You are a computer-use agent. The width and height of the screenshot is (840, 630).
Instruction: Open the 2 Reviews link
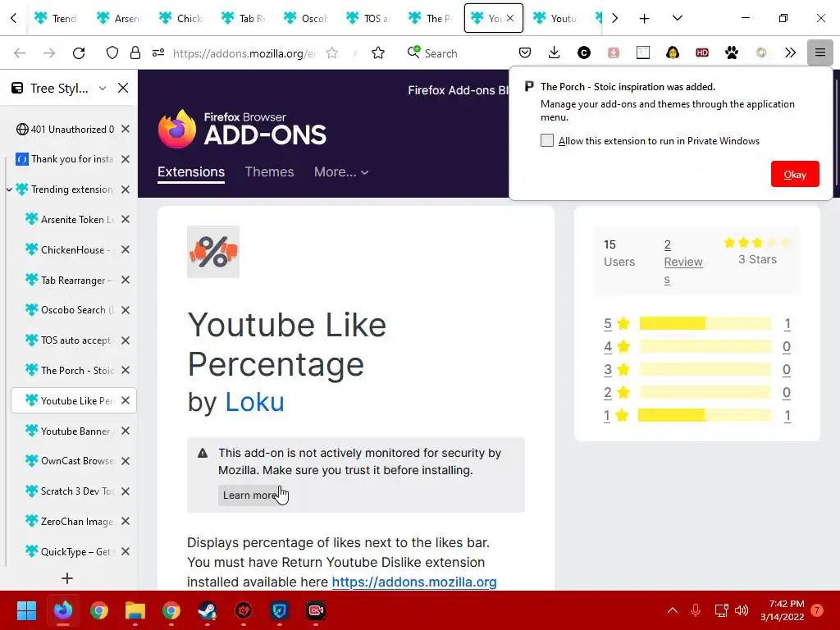click(683, 262)
